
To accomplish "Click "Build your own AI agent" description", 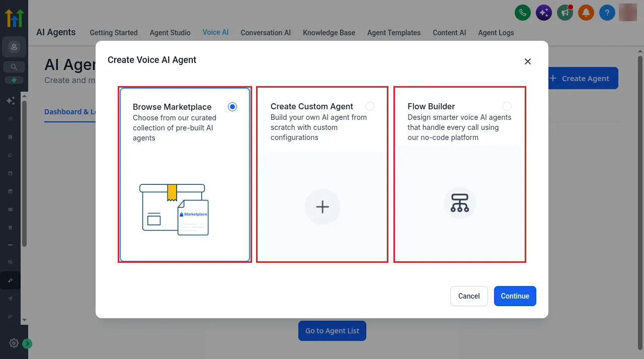I will 318,127.
